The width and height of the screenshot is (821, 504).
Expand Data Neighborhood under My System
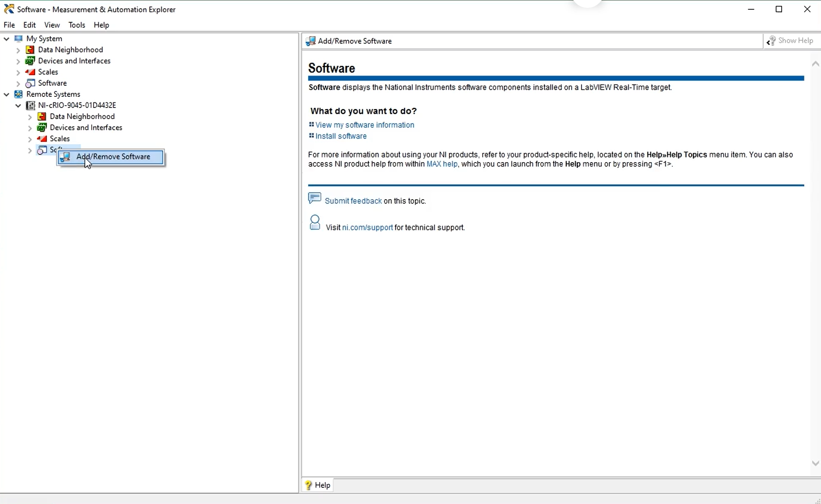[18, 50]
